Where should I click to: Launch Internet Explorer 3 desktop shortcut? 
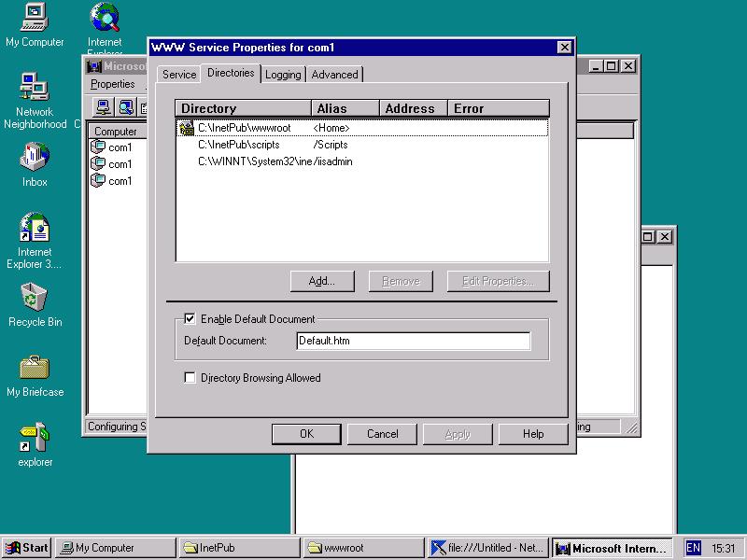coord(35,228)
